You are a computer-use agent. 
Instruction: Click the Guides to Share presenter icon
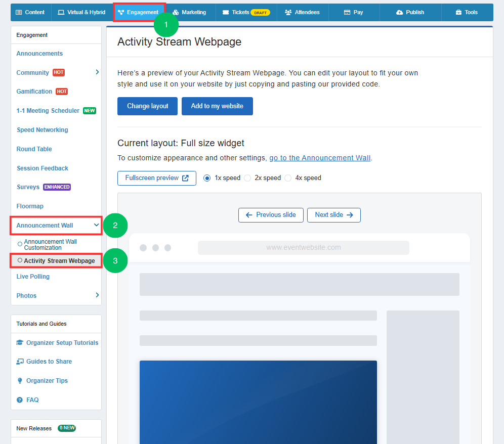pyautogui.click(x=20, y=362)
